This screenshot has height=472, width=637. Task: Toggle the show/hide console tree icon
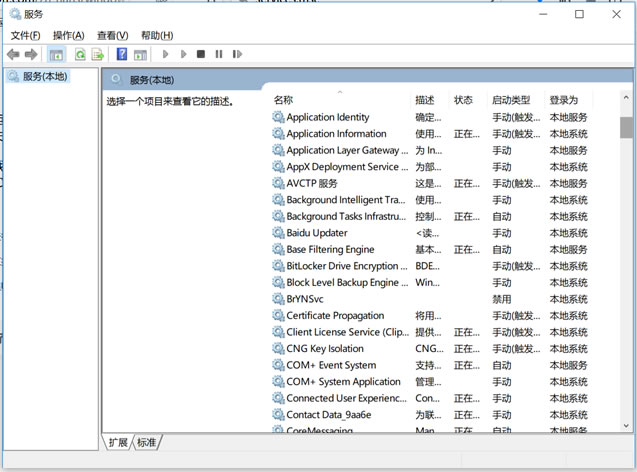pos(56,54)
